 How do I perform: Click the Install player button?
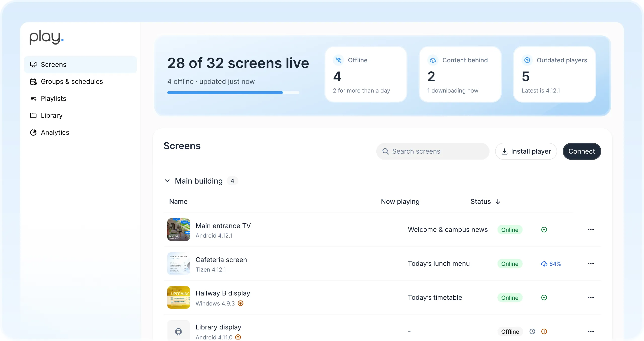[526, 151]
